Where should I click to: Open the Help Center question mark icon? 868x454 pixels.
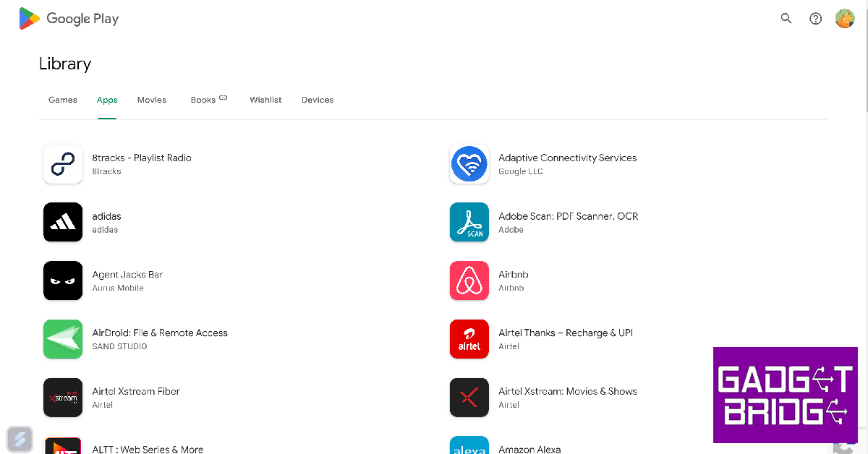point(816,19)
